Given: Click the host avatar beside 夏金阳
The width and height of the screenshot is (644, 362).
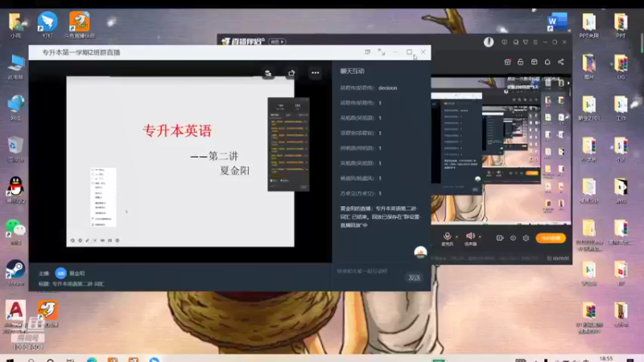Looking at the screenshot, I should 61,273.
